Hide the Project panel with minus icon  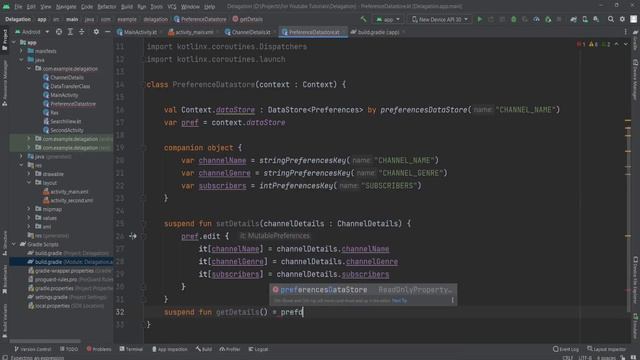click(107, 32)
